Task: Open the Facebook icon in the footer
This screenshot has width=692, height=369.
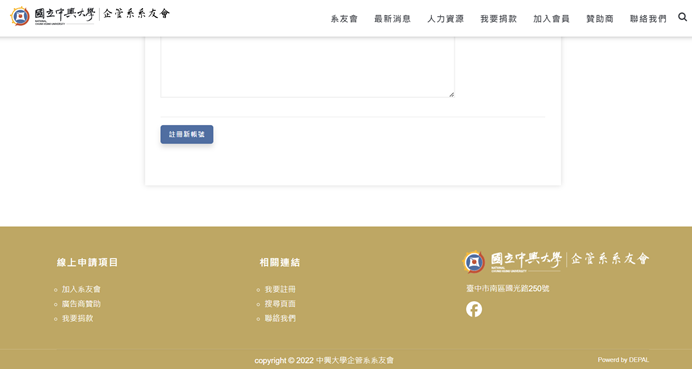Action: pyautogui.click(x=474, y=309)
